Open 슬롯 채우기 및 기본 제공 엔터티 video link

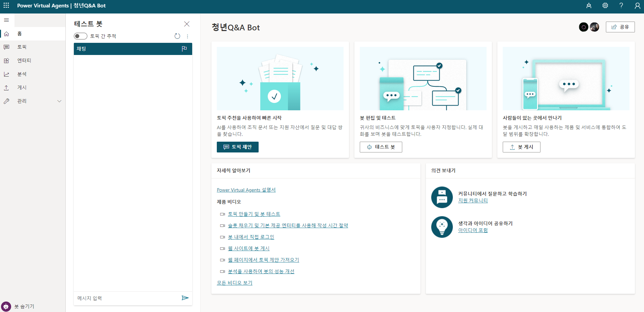[288, 226]
